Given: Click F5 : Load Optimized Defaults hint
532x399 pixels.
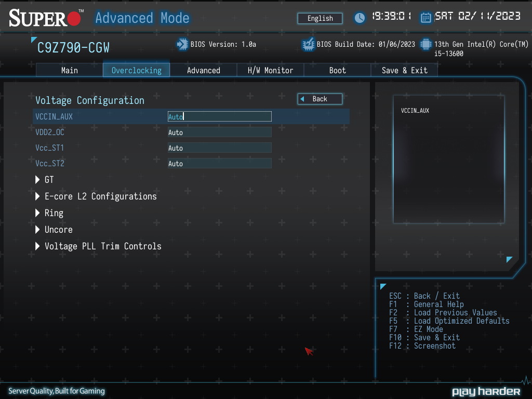Looking at the screenshot, I should 449,321.
